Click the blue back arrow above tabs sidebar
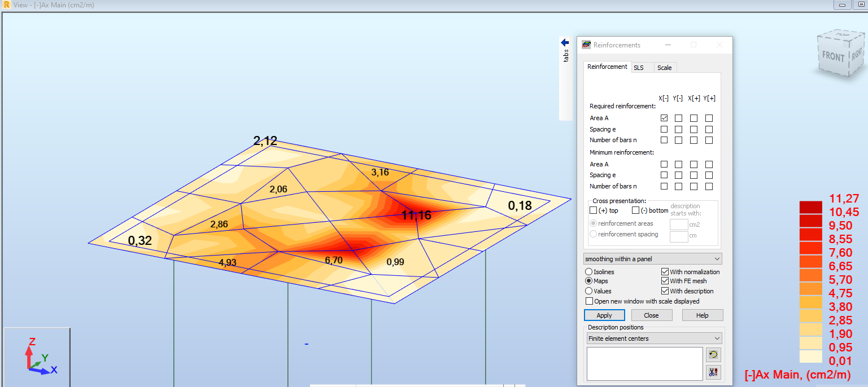Screen dimensions: 868x387 [x=564, y=42]
